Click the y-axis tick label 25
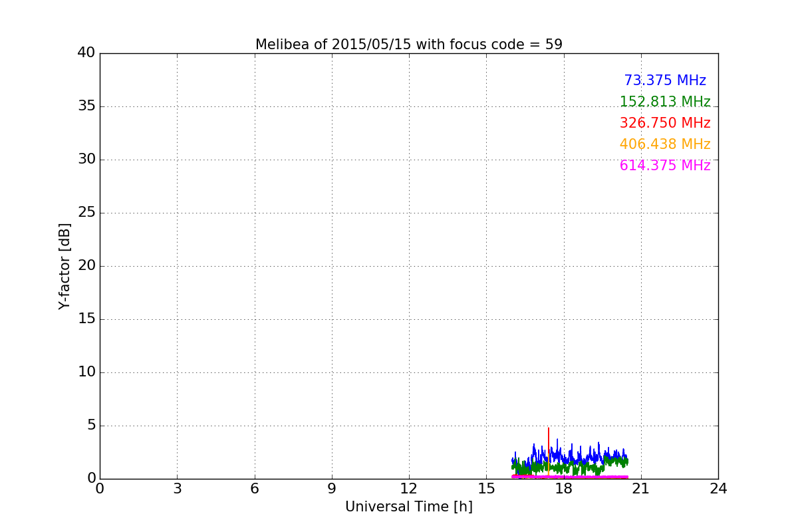Viewport: 798px width, 532px height. click(x=86, y=212)
